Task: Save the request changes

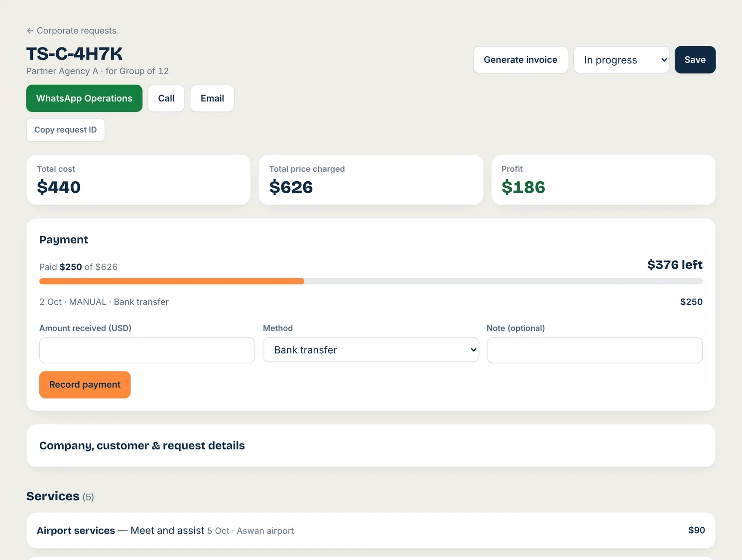Action: click(x=695, y=60)
